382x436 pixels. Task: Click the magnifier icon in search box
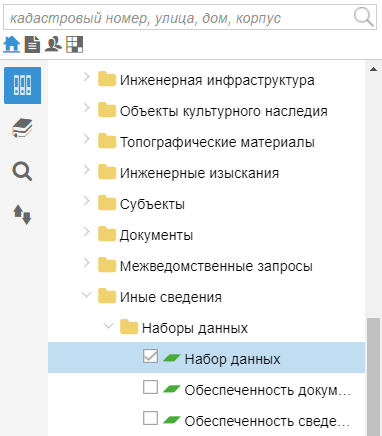pyautogui.click(x=363, y=17)
